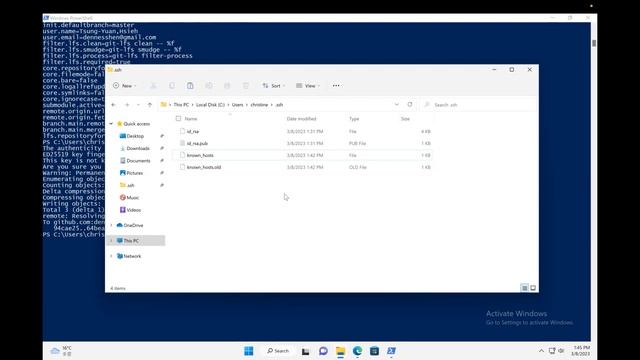Open Task View on the taskbar

(306, 351)
